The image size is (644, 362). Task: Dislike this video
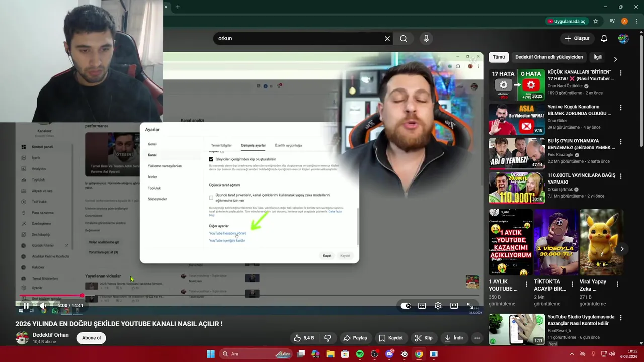click(x=328, y=338)
